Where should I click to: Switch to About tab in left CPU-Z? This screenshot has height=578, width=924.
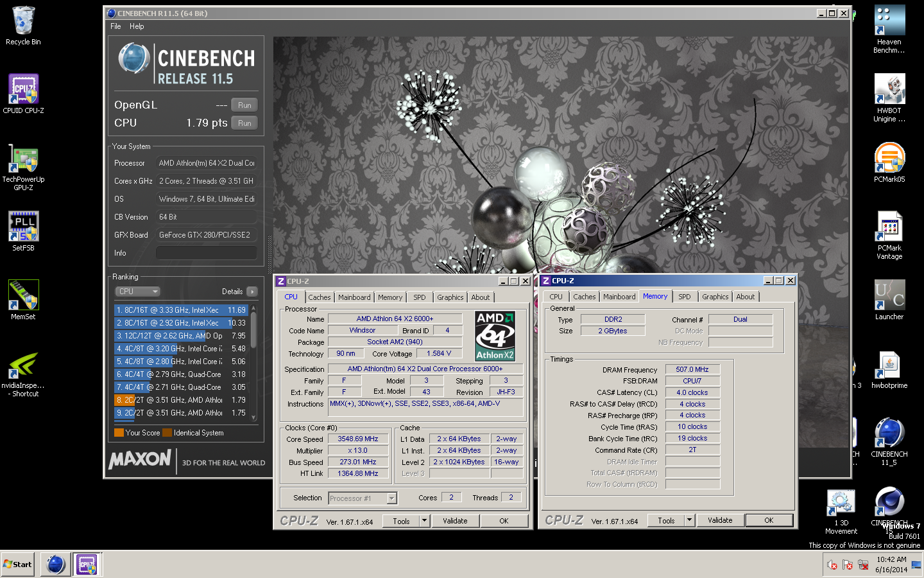[x=481, y=297]
